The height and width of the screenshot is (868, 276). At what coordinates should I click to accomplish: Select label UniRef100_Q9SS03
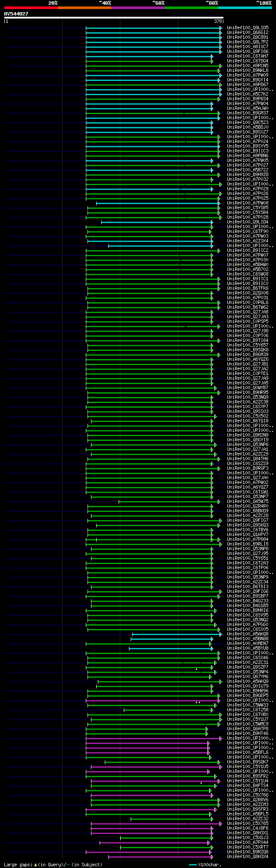248,412
